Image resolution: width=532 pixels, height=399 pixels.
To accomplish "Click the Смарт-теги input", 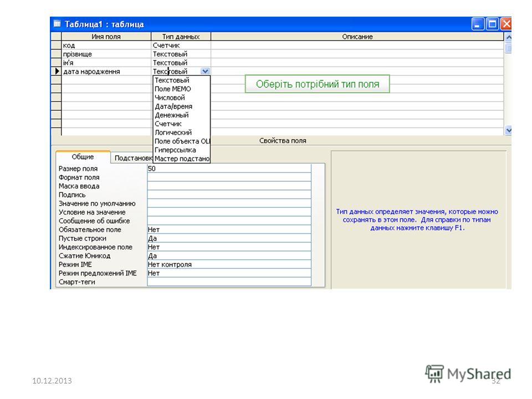I will pos(229,282).
